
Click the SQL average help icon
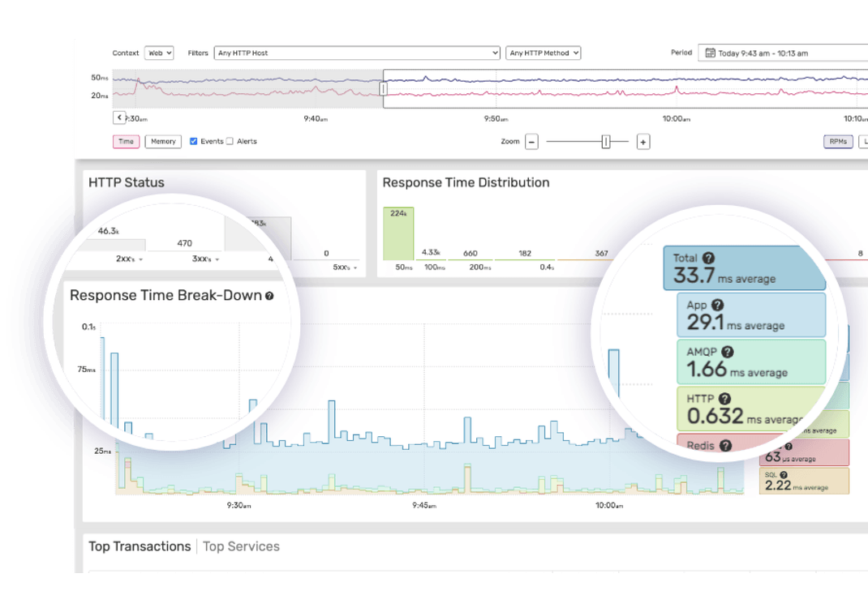click(784, 475)
